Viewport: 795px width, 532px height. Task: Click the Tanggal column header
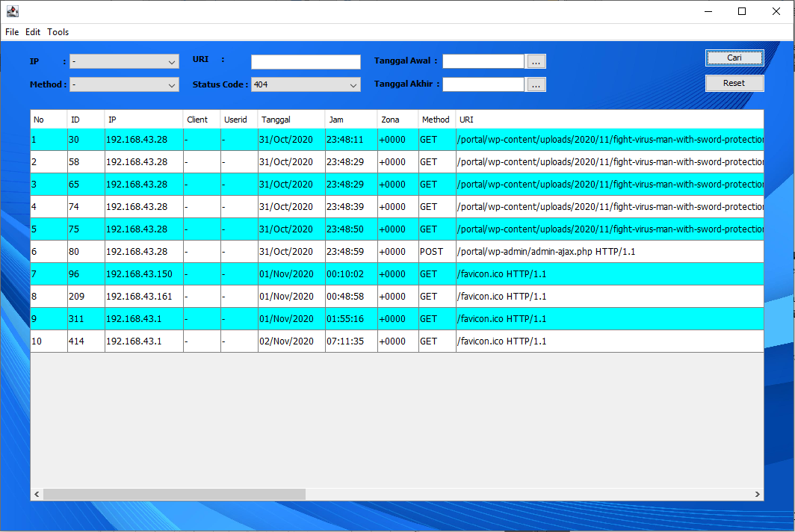(291, 120)
